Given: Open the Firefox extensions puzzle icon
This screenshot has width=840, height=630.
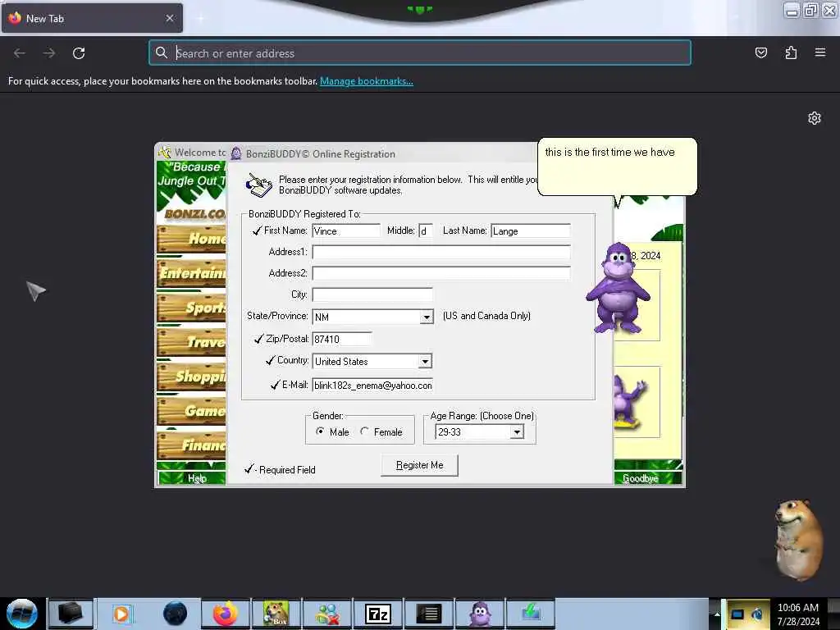Looking at the screenshot, I should (x=791, y=52).
